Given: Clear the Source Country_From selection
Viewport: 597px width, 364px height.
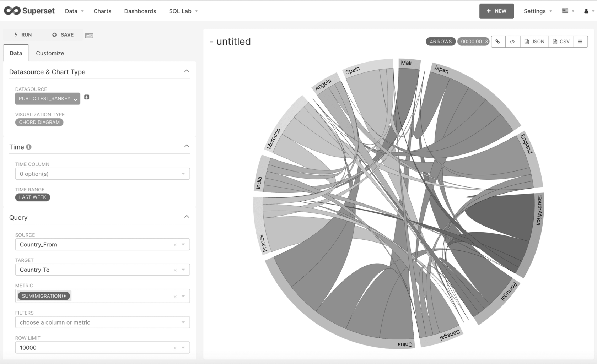Looking at the screenshot, I should coord(175,245).
